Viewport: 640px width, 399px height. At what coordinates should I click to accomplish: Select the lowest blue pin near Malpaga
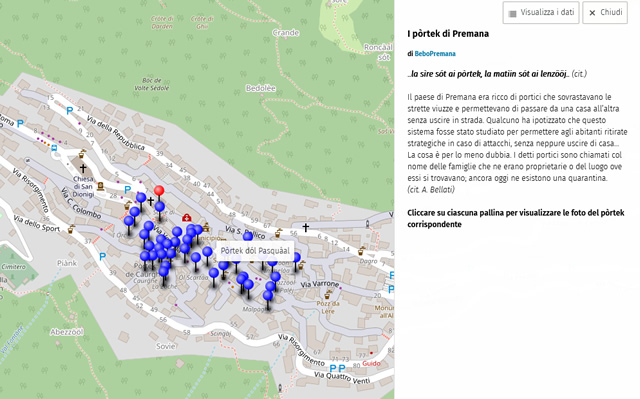(x=268, y=295)
